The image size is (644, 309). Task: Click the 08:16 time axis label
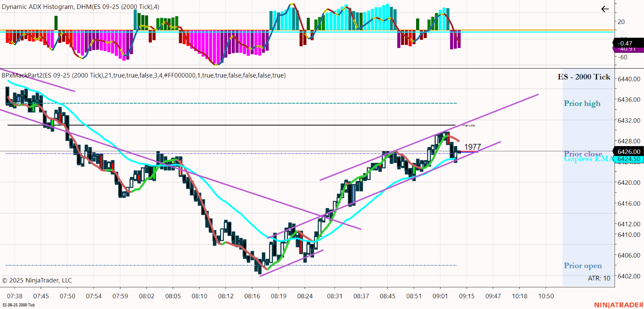[x=252, y=296]
